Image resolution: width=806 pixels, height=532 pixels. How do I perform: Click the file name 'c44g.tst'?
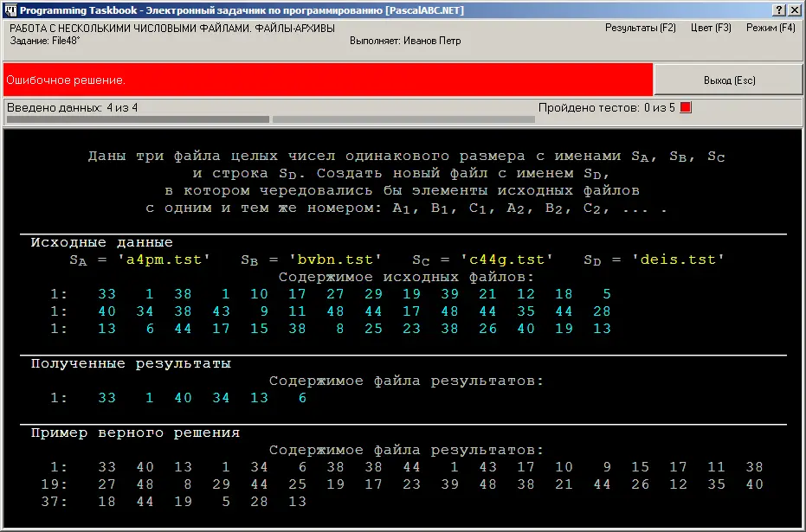point(506,260)
